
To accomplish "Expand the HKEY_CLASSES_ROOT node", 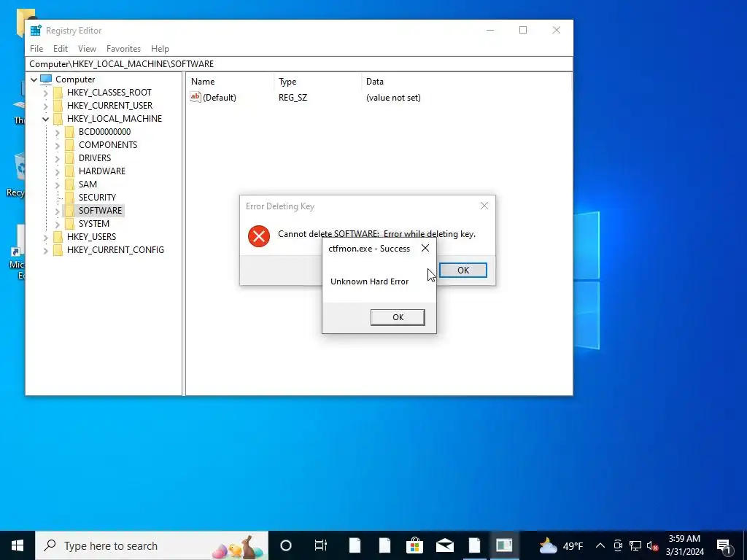I will point(46,93).
